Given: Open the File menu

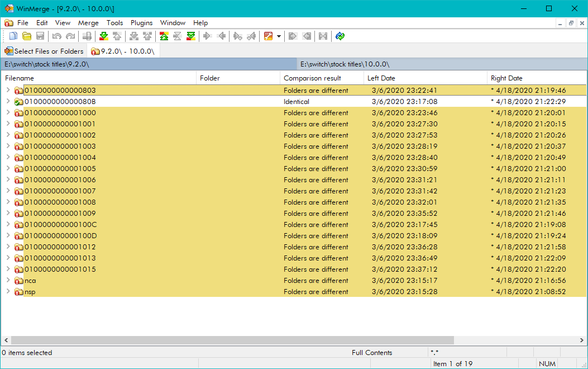Looking at the screenshot, I should click(x=22, y=23).
